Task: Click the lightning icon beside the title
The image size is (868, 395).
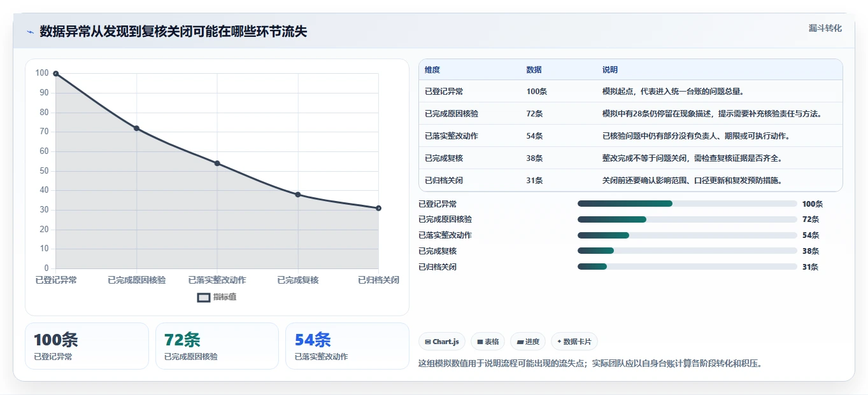Action: point(30,32)
